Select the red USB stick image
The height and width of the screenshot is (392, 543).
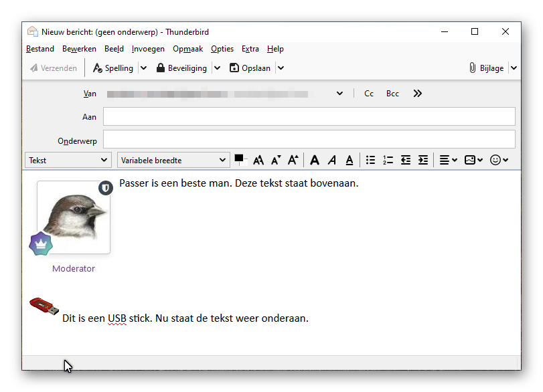click(44, 306)
